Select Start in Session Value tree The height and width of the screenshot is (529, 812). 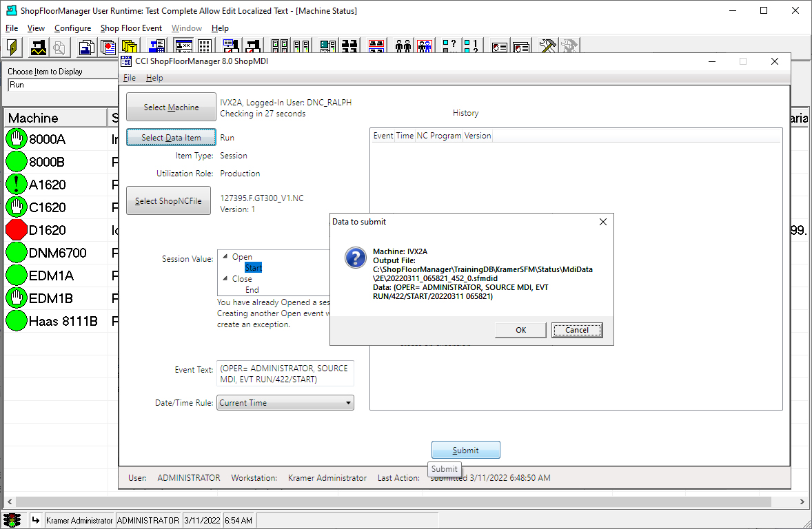[x=253, y=268]
